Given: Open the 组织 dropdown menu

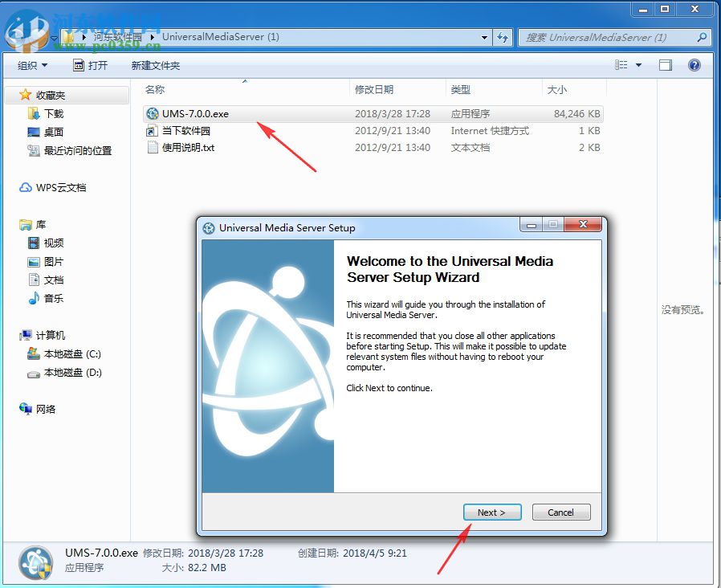Looking at the screenshot, I should point(31,65).
